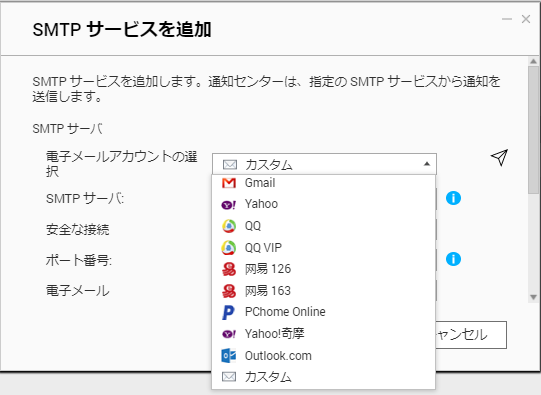Click the 電子メールアカウントの選択 label

(121, 164)
